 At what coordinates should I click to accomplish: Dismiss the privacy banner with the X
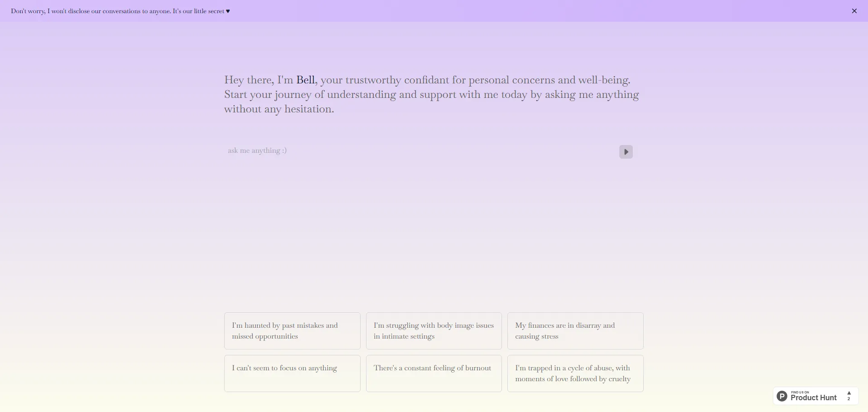tap(854, 11)
